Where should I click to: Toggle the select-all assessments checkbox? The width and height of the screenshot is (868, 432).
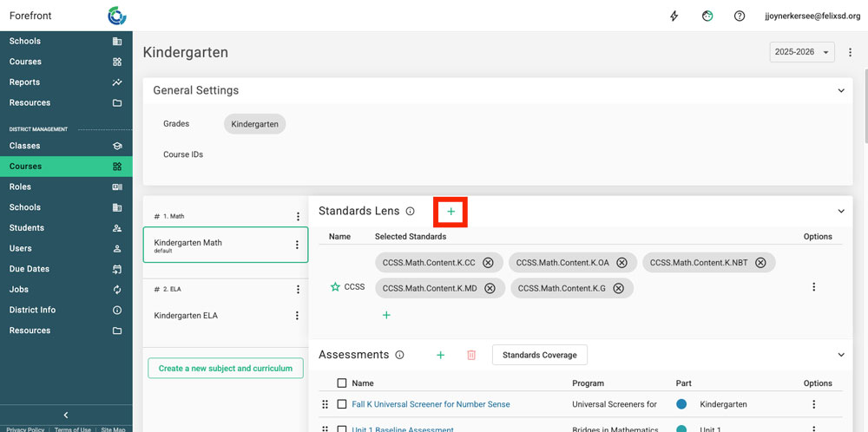(x=341, y=383)
